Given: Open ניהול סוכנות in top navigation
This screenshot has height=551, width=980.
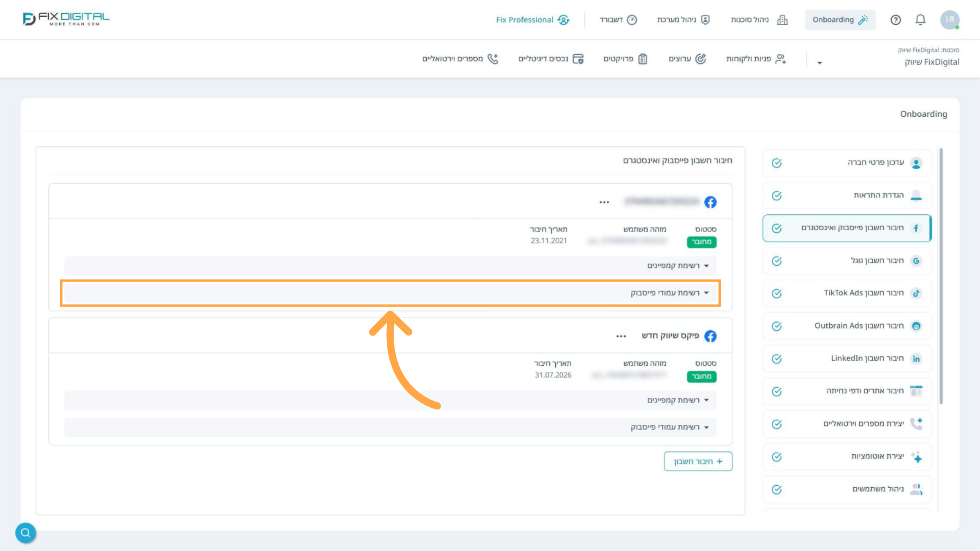Looking at the screenshot, I should tap(759, 20).
